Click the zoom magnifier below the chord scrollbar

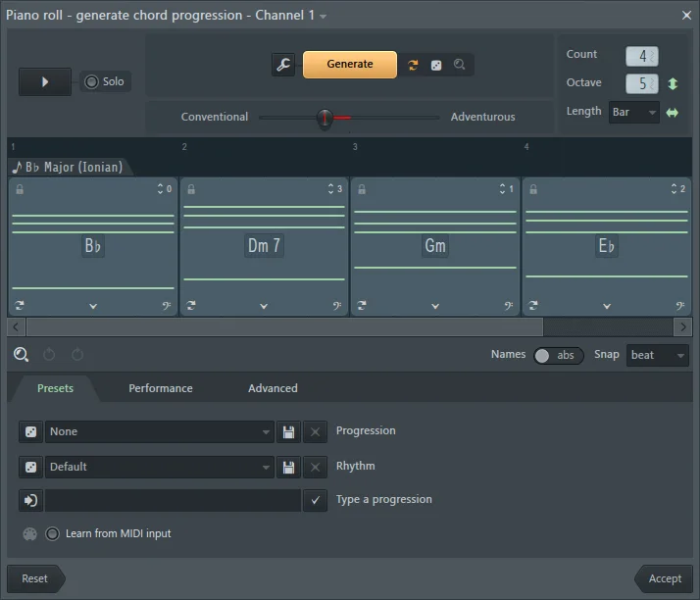pos(21,355)
